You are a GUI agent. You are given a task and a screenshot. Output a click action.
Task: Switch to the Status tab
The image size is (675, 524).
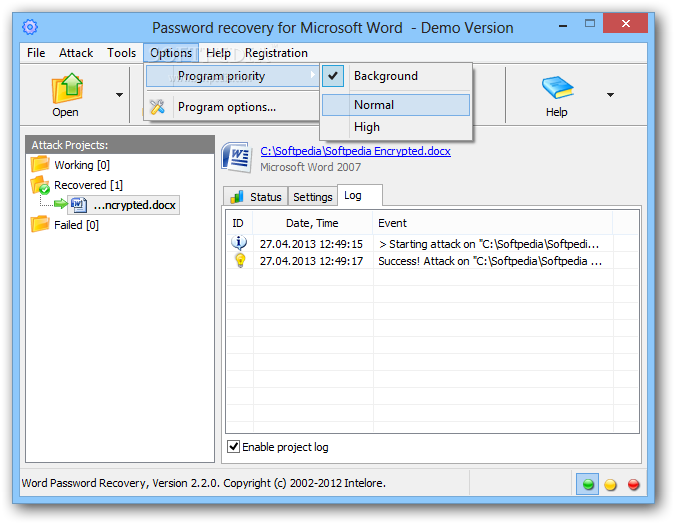[256, 197]
